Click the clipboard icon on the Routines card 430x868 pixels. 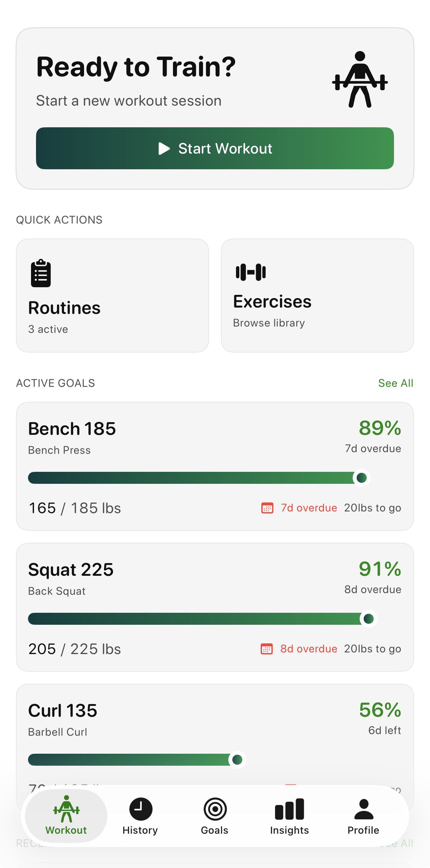pyautogui.click(x=40, y=273)
